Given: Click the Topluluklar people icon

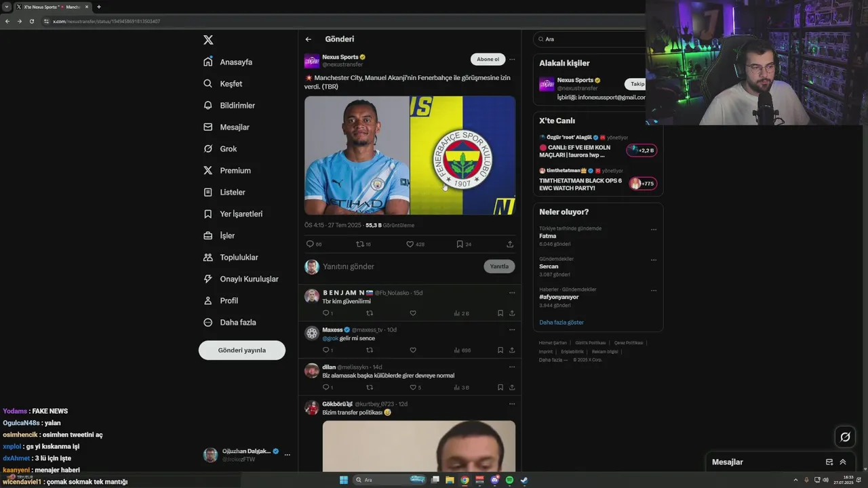Looking at the screenshot, I should pyautogui.click(x=208, y=257).
